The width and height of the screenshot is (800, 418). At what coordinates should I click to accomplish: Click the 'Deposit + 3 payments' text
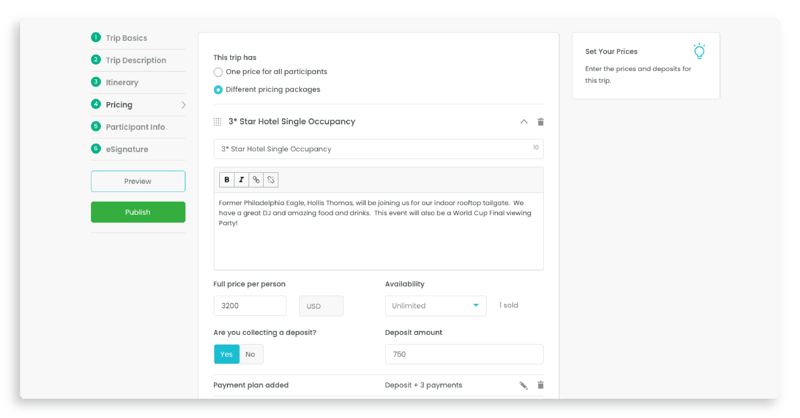pyautogui.click(x=423, y=385)
